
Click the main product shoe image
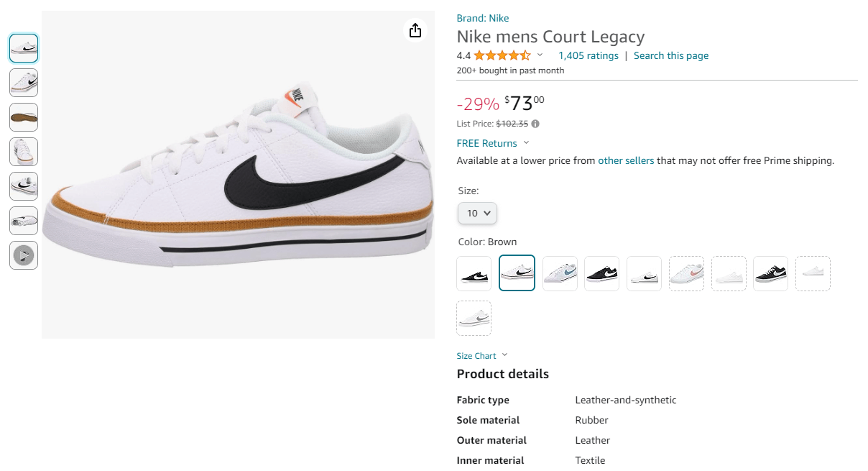(x=238, y=175)
